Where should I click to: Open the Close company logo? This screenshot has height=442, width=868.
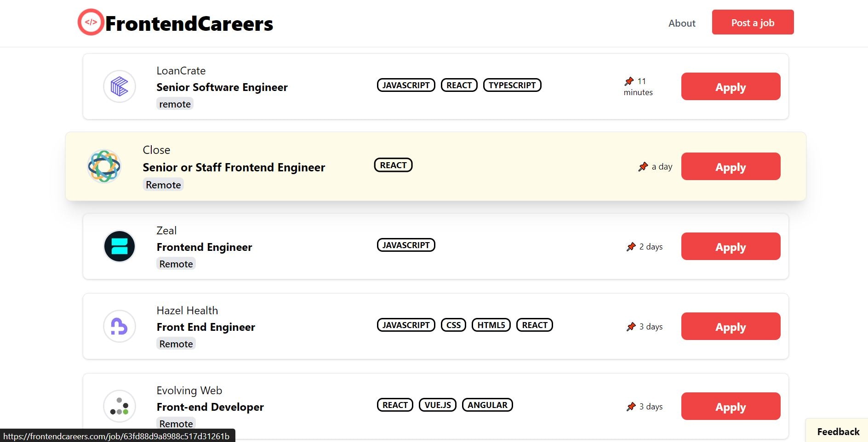coord(104,166)
